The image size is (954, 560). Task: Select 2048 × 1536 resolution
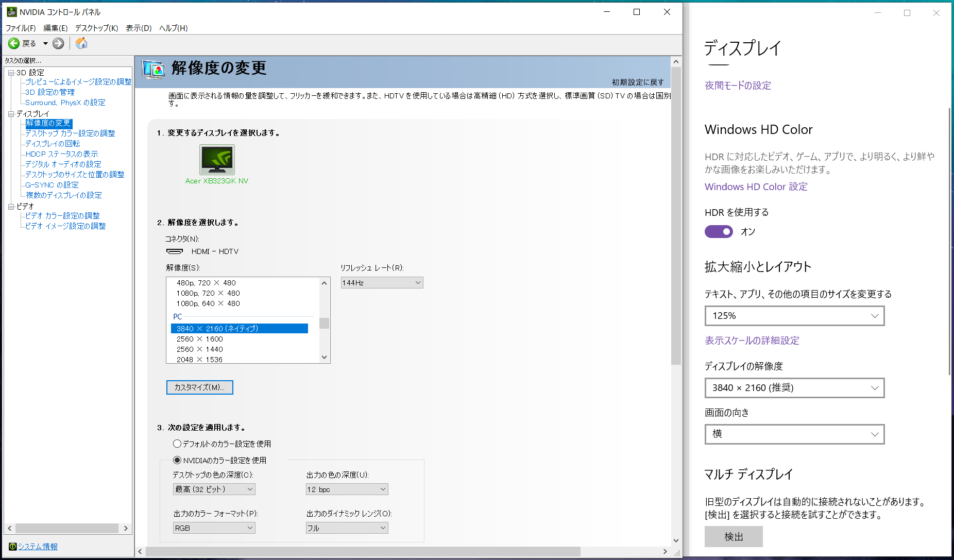click(200, 360)
